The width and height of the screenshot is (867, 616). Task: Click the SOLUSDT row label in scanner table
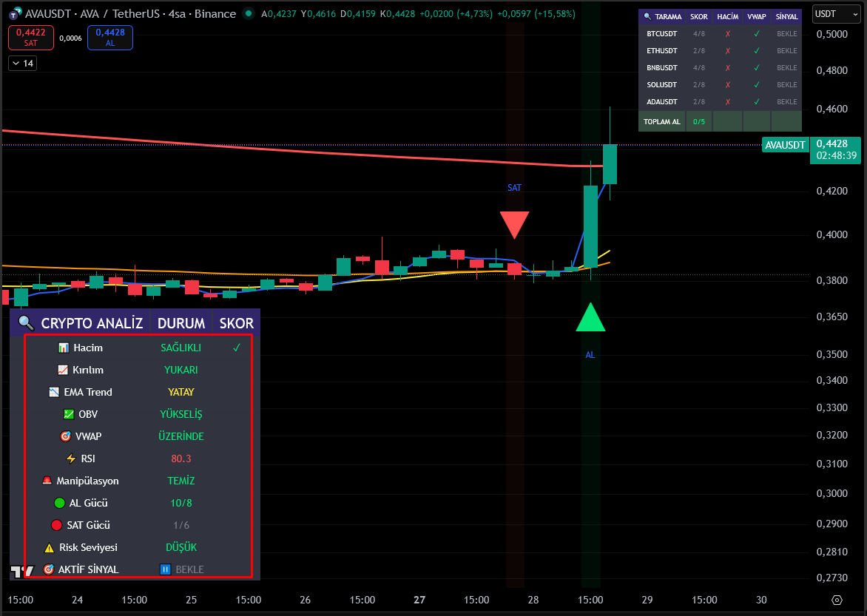pyautogui.click(x=662, y=85)
